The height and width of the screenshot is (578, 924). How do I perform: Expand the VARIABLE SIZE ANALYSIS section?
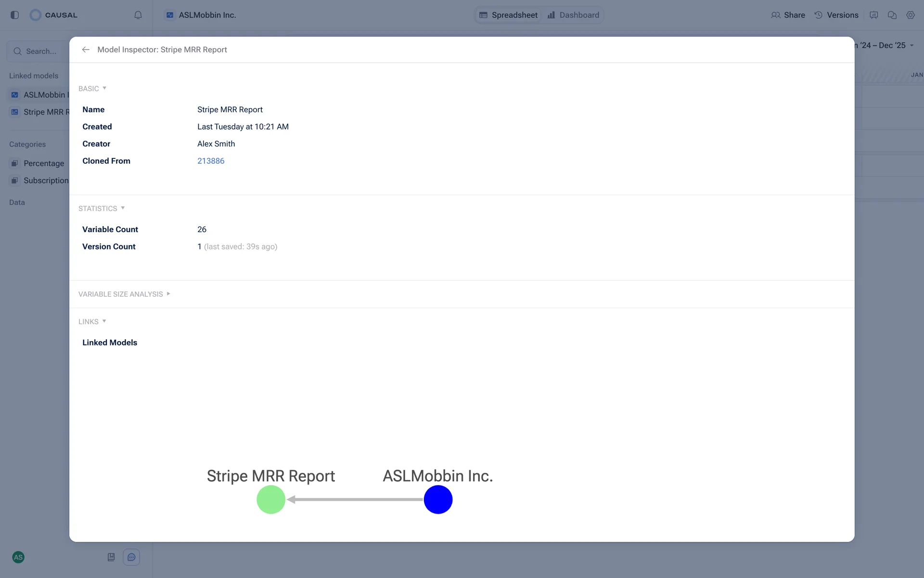point(124,294)
